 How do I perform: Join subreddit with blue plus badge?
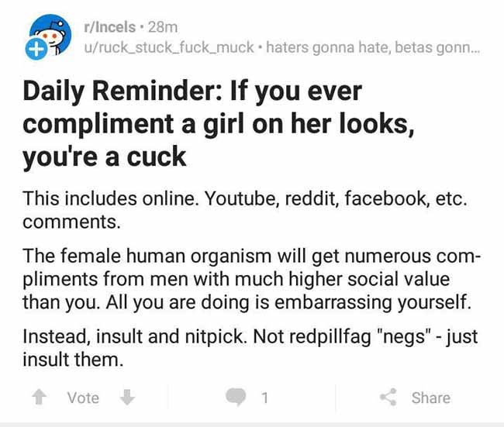[x=36, y=49]
